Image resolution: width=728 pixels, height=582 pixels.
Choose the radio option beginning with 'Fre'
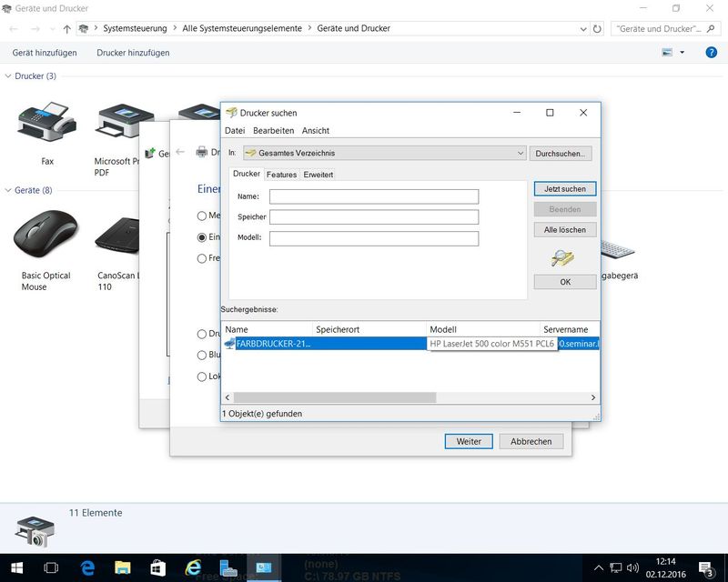(x=201, y=258)
